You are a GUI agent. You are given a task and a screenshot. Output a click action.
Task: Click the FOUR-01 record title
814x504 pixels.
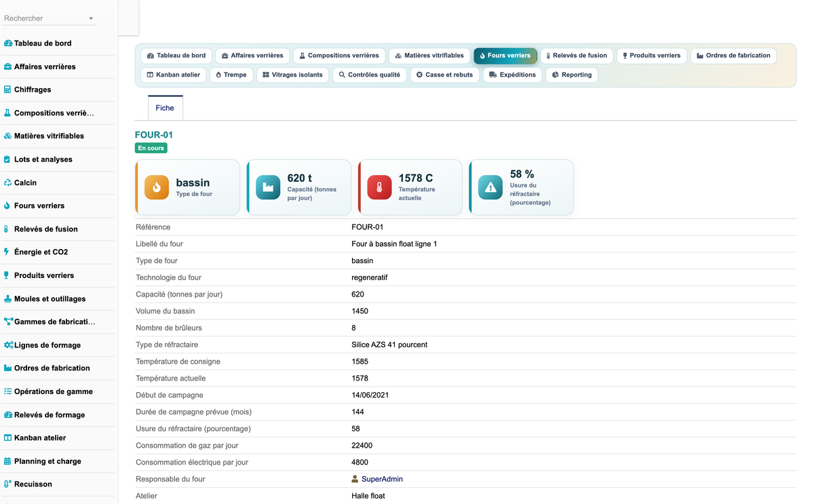click(154, 135)
